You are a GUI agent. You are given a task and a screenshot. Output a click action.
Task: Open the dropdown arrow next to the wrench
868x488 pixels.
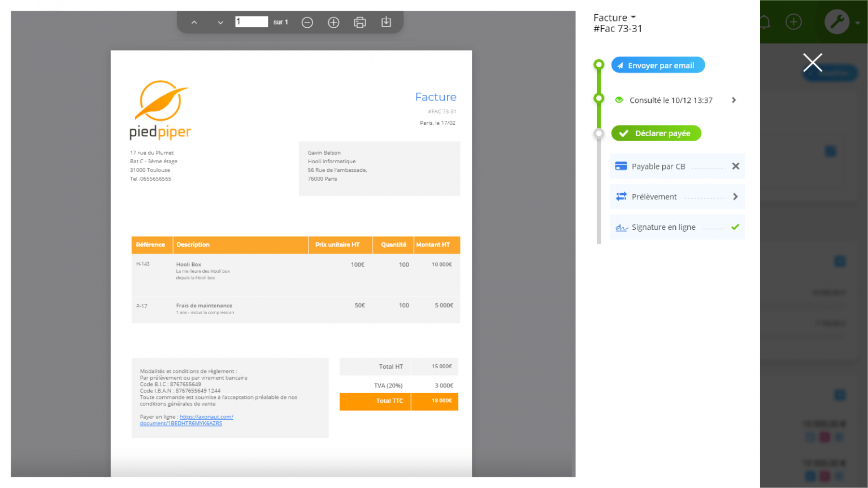point(858,23)
